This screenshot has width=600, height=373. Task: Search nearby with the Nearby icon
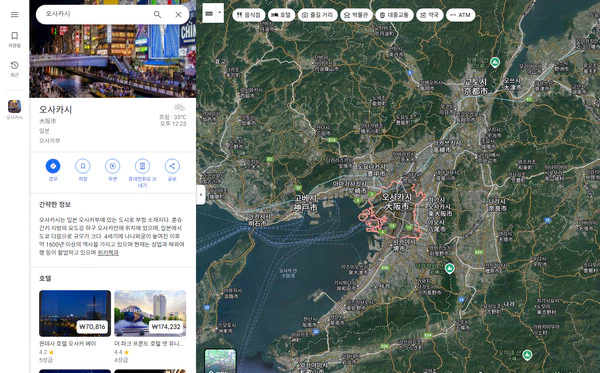tap(112, 166)
